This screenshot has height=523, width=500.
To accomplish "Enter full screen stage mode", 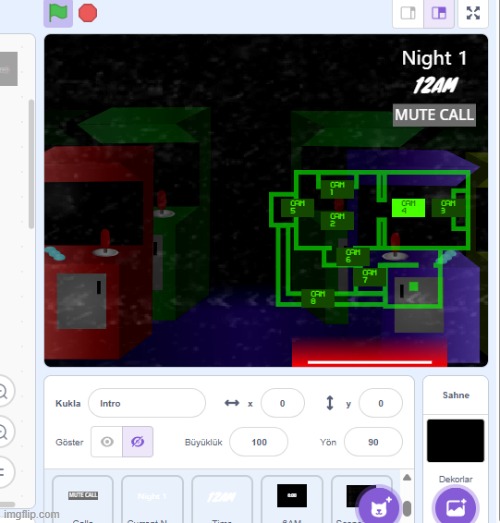I will pos(473,14).
